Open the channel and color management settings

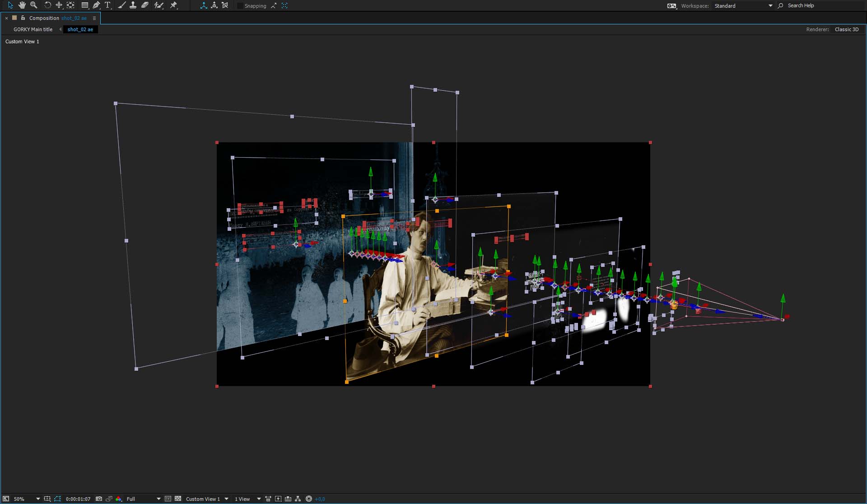(x=118, y=499)
